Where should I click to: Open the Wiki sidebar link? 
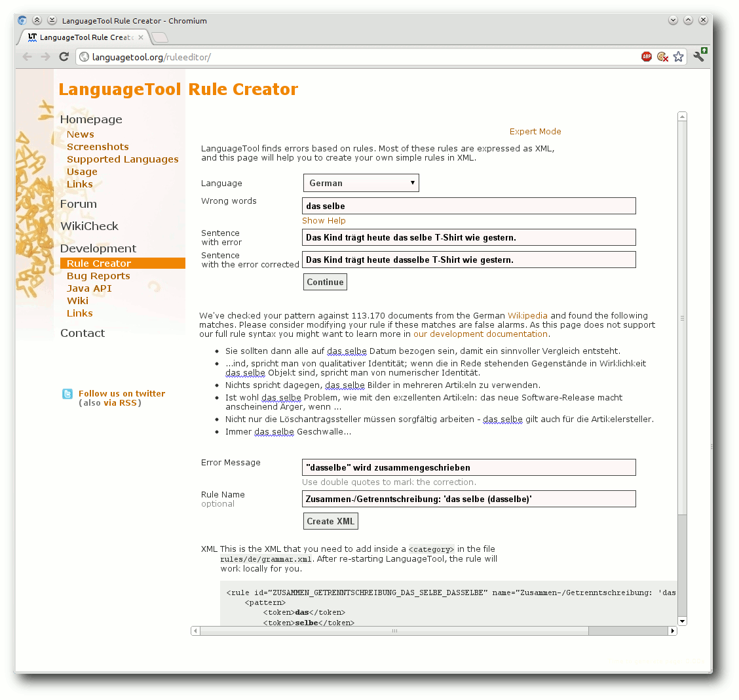[77, 301]
